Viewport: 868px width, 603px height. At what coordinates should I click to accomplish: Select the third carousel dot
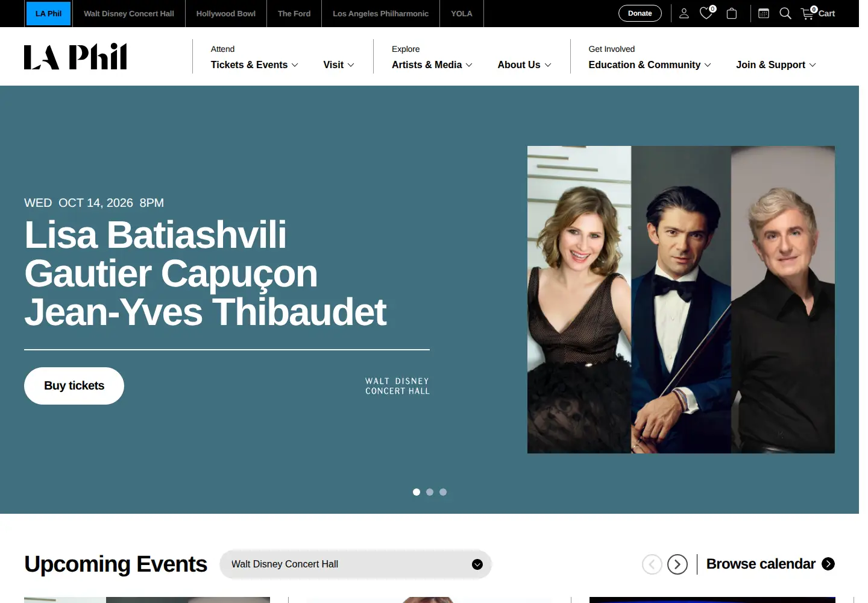pyautogui.click(x=443, y=492)
